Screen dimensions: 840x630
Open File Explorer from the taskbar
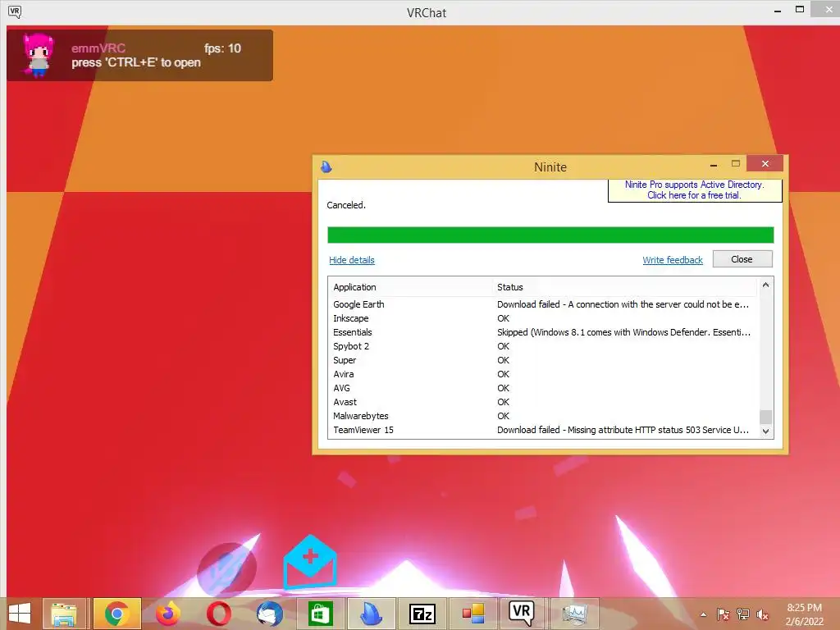(64, 614)
